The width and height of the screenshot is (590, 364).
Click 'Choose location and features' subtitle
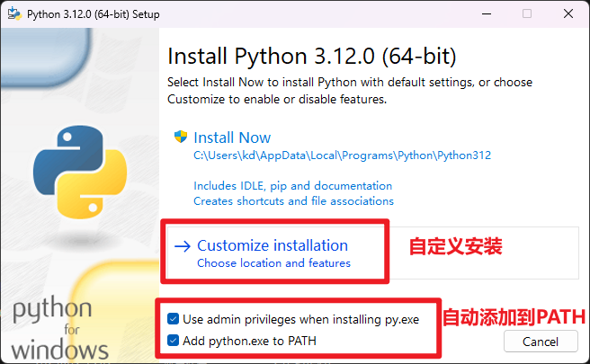273,262
